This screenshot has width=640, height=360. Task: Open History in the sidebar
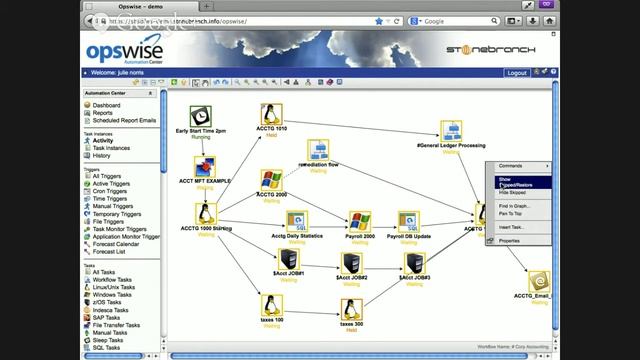click(x=101, y=156)
